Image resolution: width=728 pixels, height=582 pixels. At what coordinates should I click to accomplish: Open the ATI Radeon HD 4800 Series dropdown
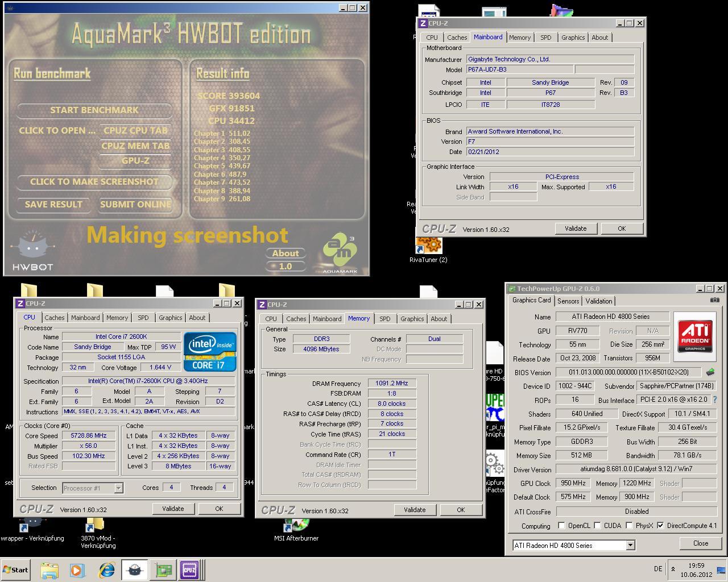[x=630, y=546]
